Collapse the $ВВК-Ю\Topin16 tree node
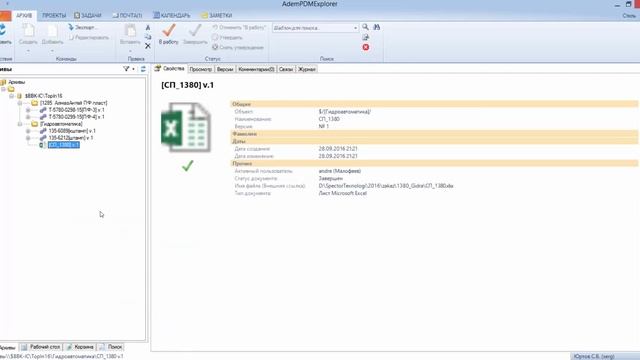Screen dimensions: 640x360 11,96
